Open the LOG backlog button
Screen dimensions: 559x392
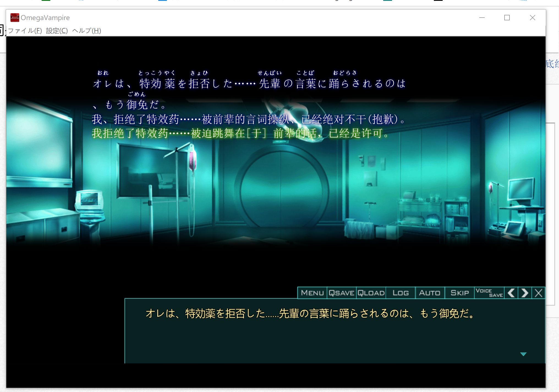coord(401,293)
